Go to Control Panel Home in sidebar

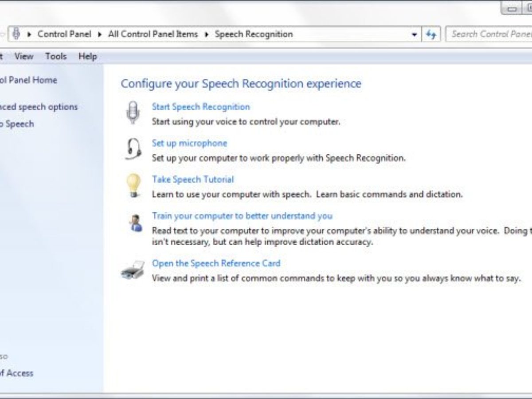pyautogui.click(x=28, y=80)
